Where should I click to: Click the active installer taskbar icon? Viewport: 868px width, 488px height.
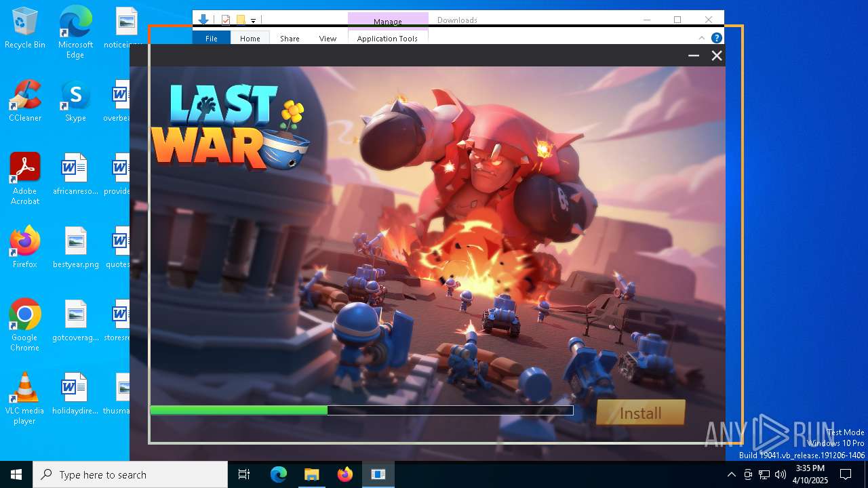378,474
